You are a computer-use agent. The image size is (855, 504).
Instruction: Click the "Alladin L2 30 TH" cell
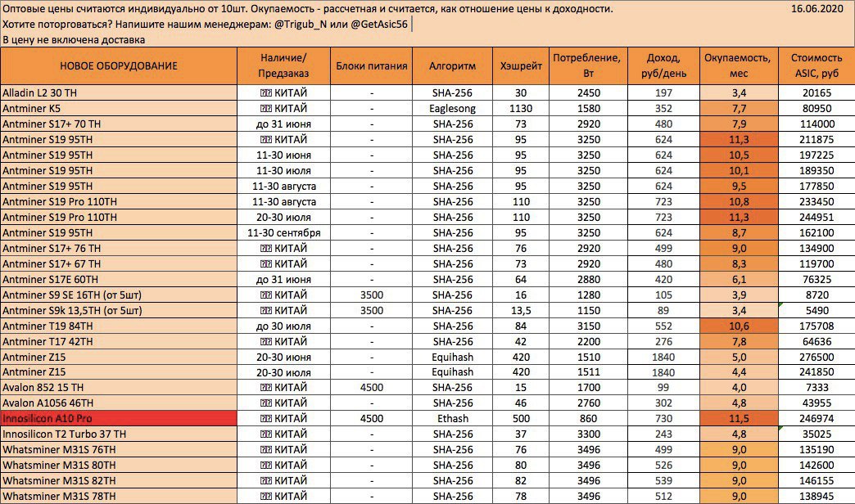coord(118,92)
